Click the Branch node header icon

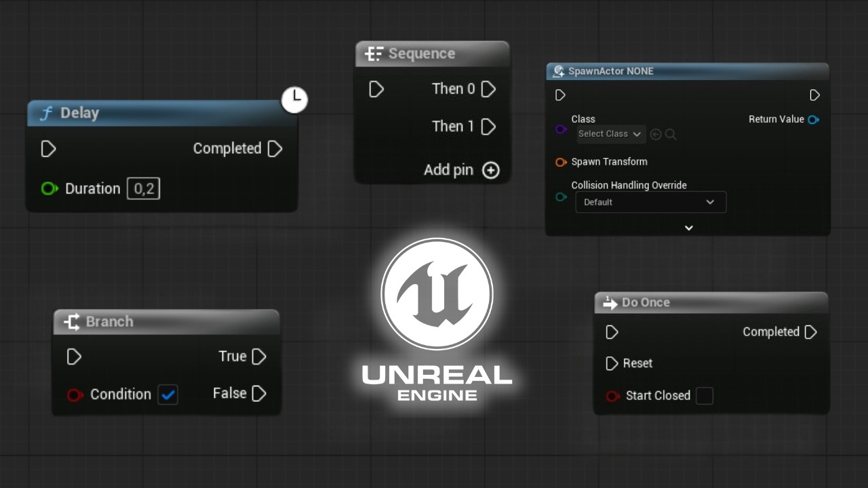coord(72,321)
